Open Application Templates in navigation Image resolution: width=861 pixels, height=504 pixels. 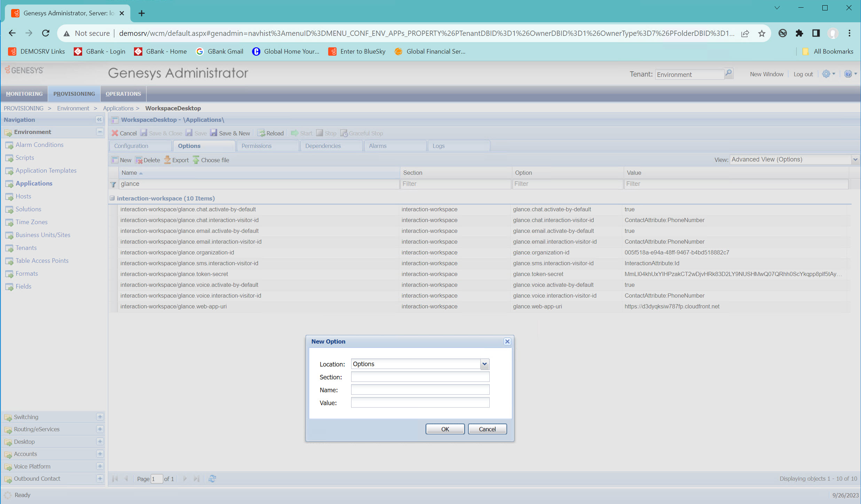pyautogui.click(x=46, y=171)
